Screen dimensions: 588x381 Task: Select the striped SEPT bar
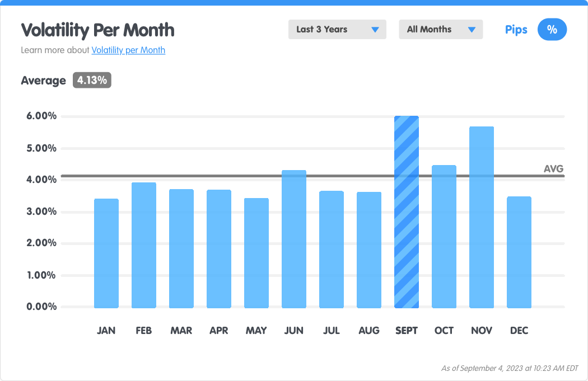coord(407,213)
